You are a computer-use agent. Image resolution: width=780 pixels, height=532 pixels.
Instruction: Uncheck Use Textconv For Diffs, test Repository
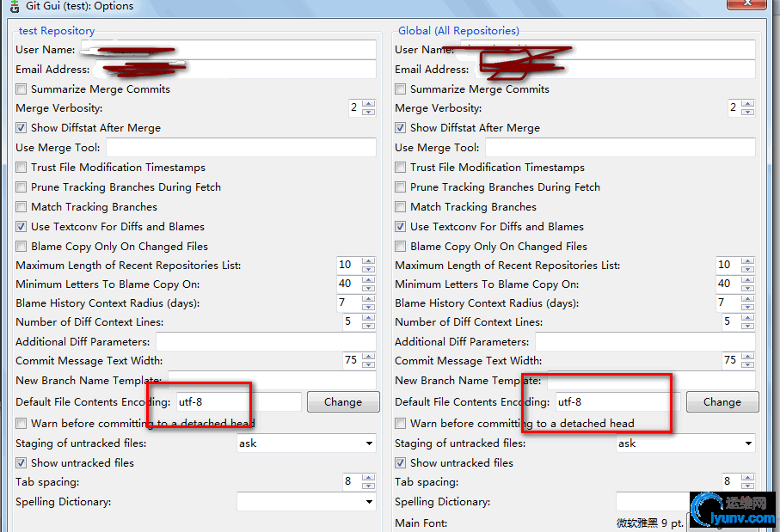tap(21, 227)
